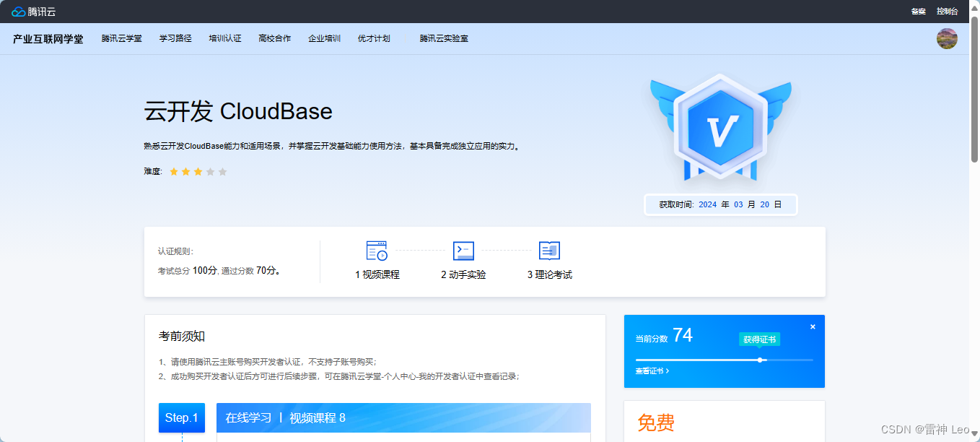The width and height of the screenshot is (980, 442).
Task: Click the hands-on lab terminal icon
Action: tap(462, 251)
